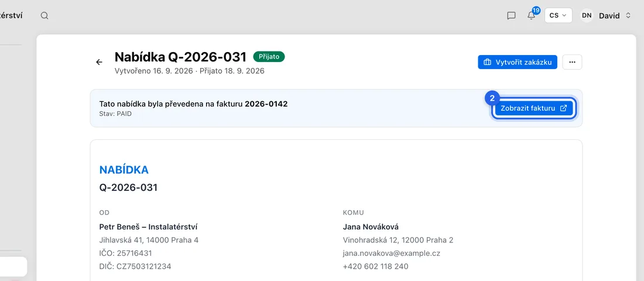Screen dimensions: 644x281
Task: Click the green Přijato status badge
Action: 269,57
